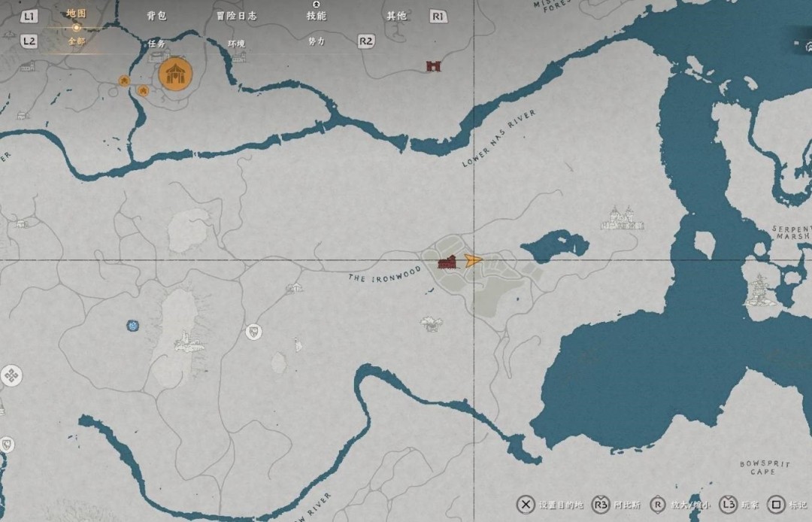Click the SERPENT MARSH label
The image size is (812, 522).
[791, 232]
